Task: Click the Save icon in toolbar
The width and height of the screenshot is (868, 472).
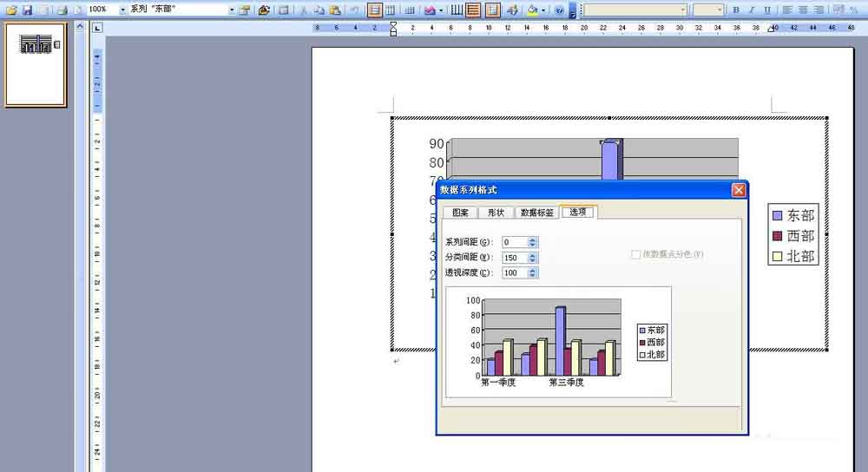Action: click(x=27, y=10)
